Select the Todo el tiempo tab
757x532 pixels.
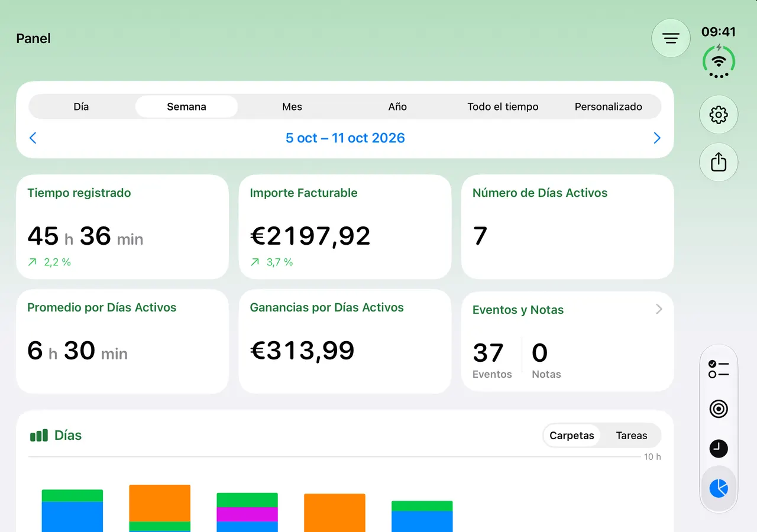click(x=503, y=107)
